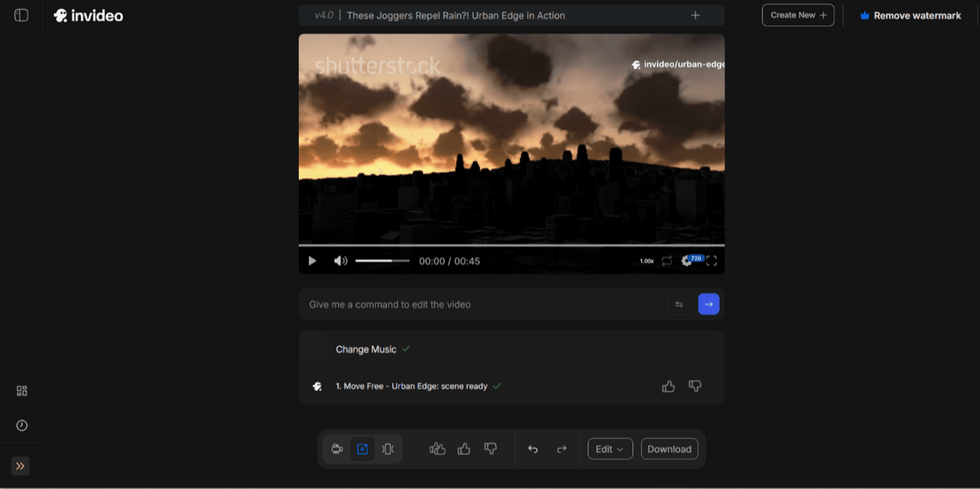
Task: Enter fullscreen video mode
Action: click(711, 261)
